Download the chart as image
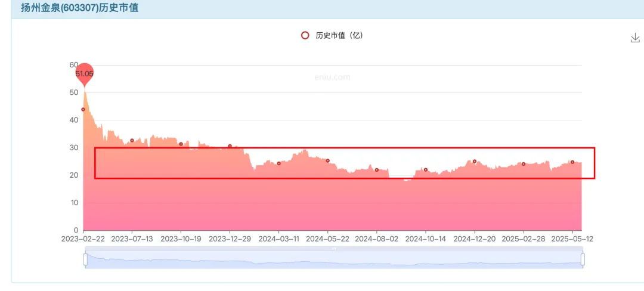Image resolution: width=644 pixels, height=291 pixels. tap(635, 38)
